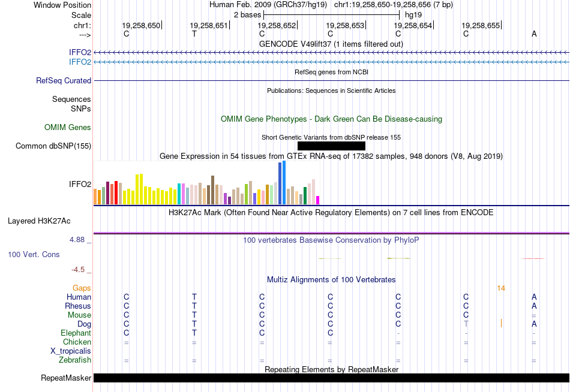570x392 pixels.
Task: Click the 'hg19' label beside the scale bar
Action: click(413, 15)
